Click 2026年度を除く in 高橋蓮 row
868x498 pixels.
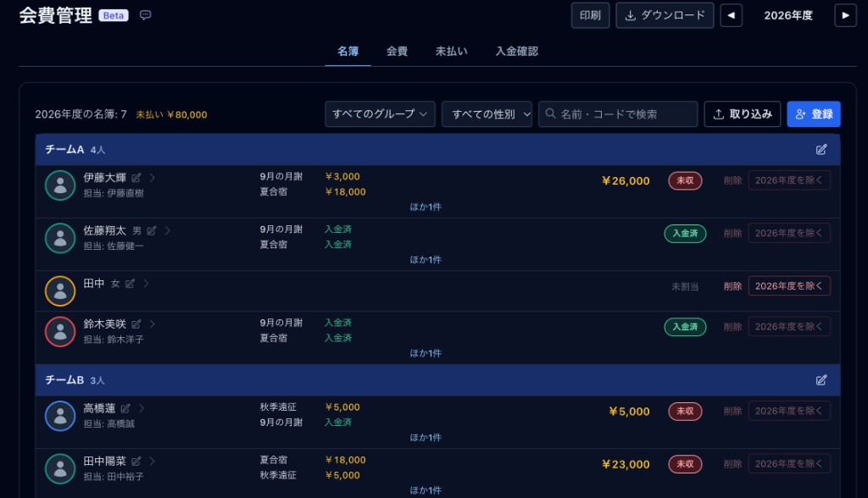click(x=789, y=411)
